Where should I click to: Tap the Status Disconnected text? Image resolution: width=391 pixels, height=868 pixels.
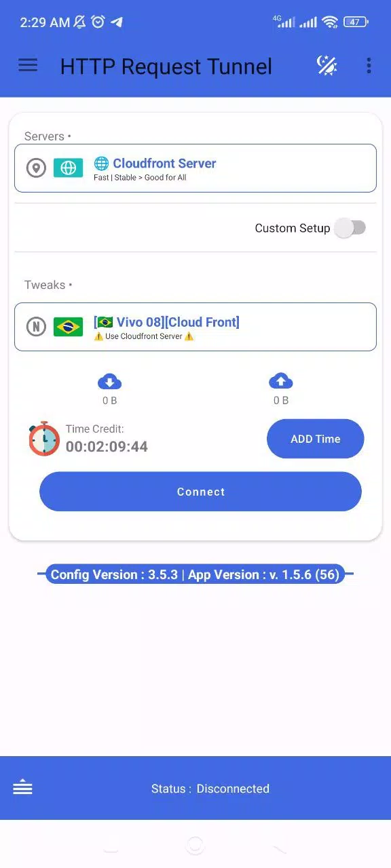[x=210, y=789]
